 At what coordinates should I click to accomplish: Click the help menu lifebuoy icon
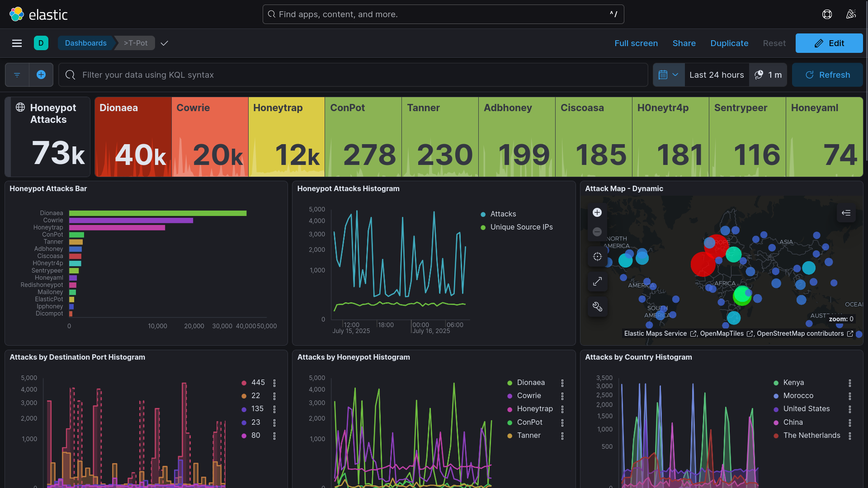tap(827, 14)
